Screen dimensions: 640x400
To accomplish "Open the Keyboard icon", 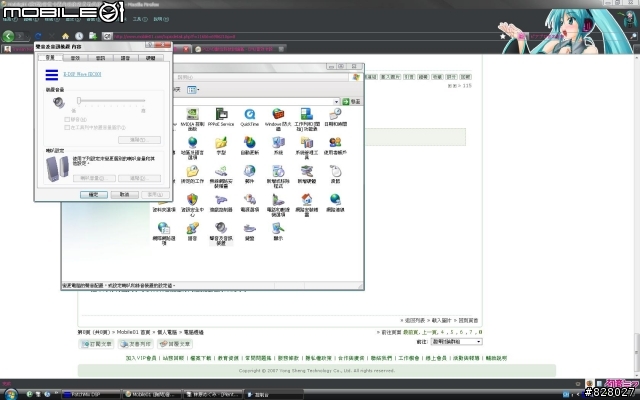I will [x=249, y=231].
